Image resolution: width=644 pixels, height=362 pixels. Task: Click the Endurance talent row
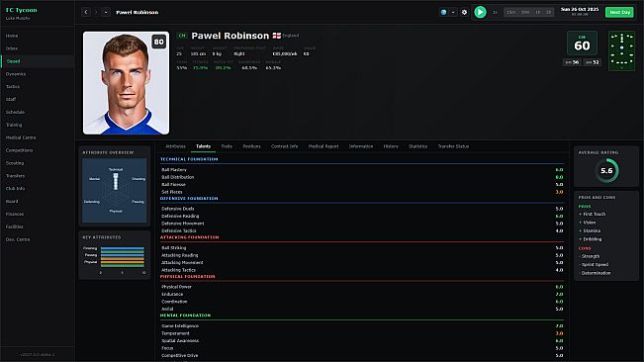[x=362, y=295]
